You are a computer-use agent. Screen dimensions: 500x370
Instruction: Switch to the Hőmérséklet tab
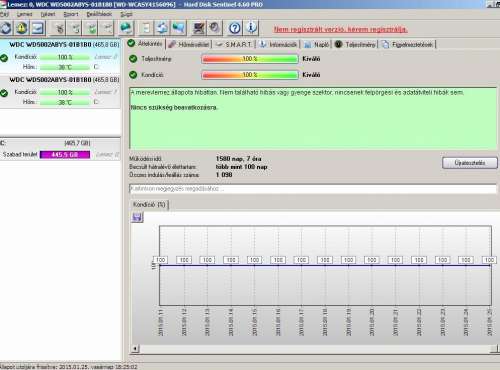[x=189, y=44]
